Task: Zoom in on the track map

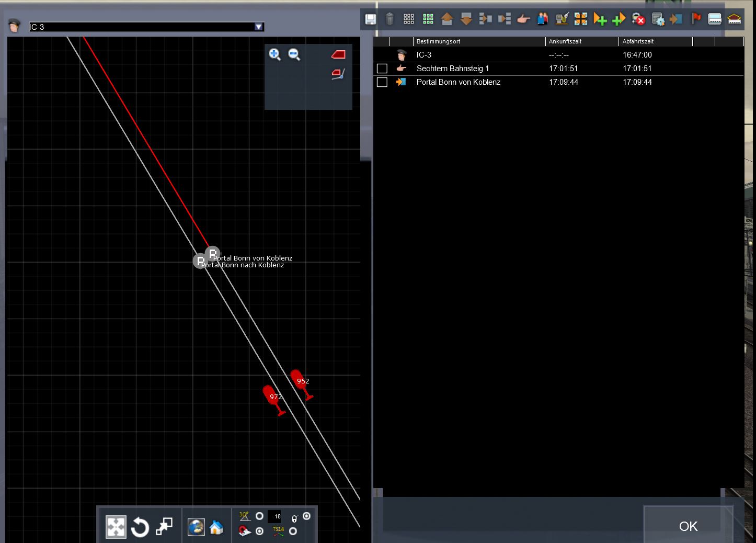Action: (274, 54)
